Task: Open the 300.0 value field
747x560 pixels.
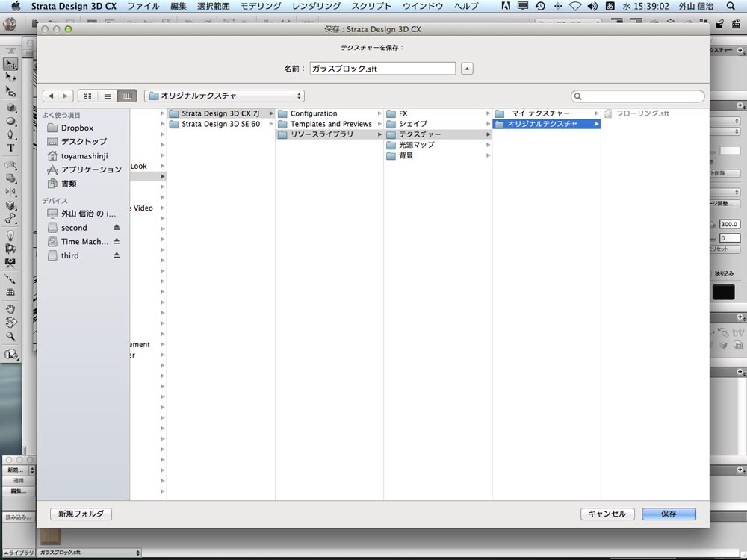Action: point(729,224)
